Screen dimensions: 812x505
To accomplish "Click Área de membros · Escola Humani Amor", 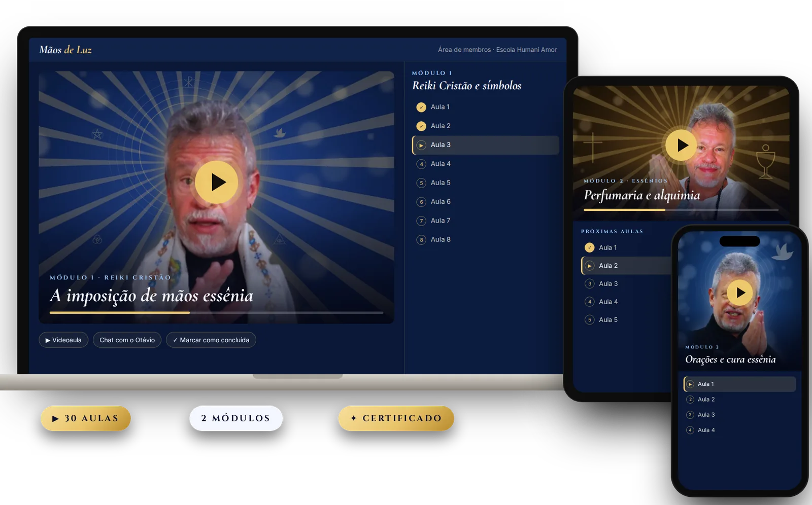I will pyautogui.click(x=497, y=50).
